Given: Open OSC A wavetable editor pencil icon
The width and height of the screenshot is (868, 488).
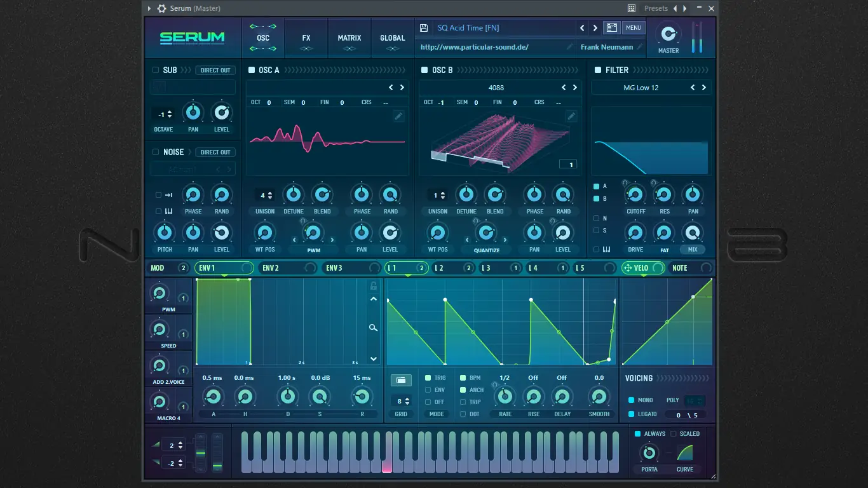Looking at the screenshot, I should coord(398,116).
